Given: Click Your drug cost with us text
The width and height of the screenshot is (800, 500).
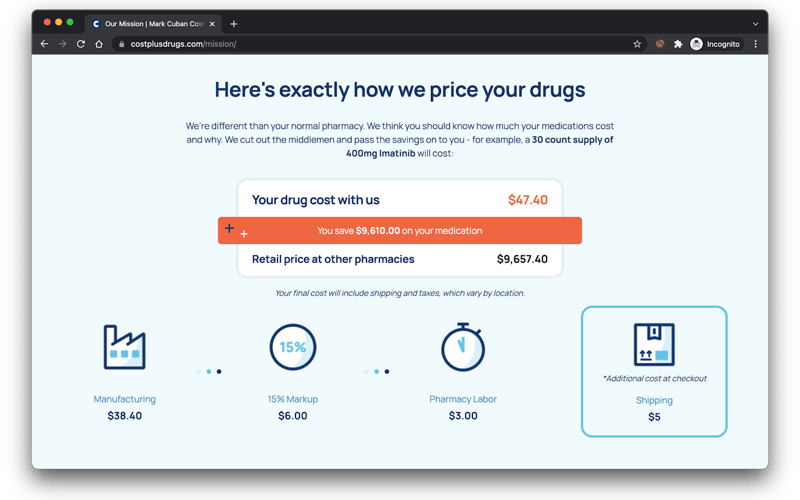Looking at the screenshot, I should [x=316, y=200].
